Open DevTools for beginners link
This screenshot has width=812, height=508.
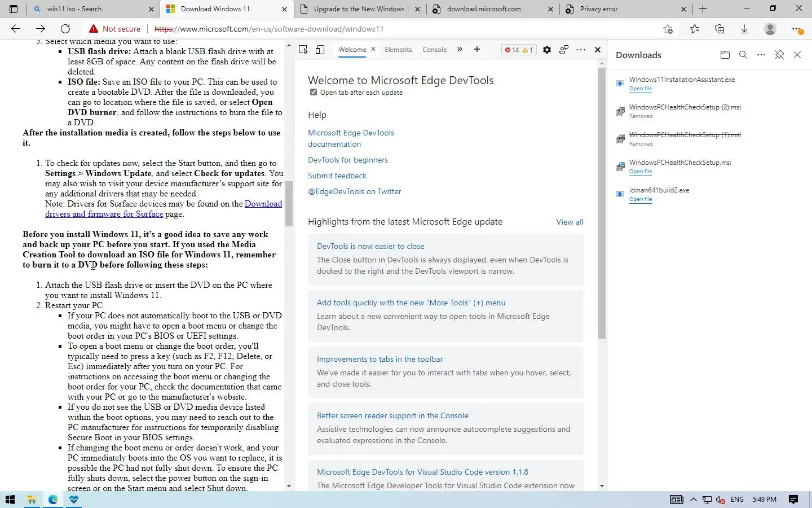[x=348, y=160]
